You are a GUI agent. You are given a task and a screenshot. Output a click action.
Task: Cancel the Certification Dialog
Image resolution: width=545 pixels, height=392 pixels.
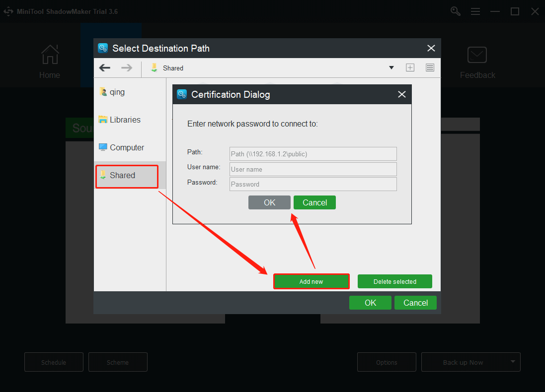(x=314, y=202)
